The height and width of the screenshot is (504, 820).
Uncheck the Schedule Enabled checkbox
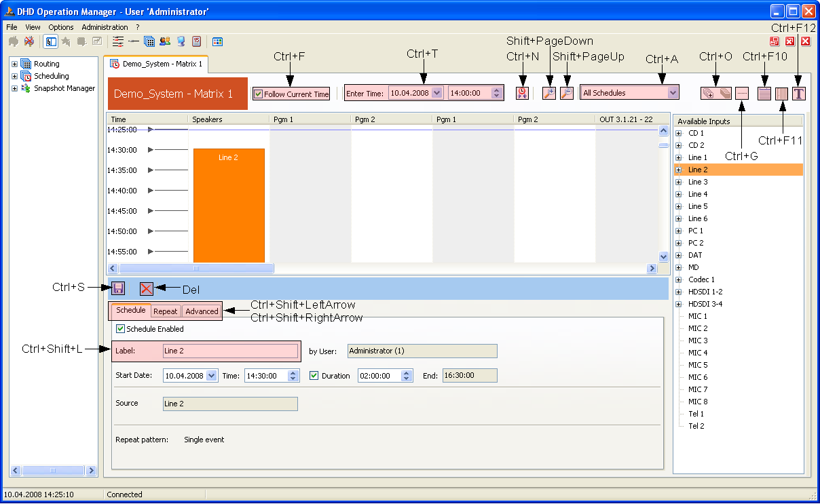121,329
